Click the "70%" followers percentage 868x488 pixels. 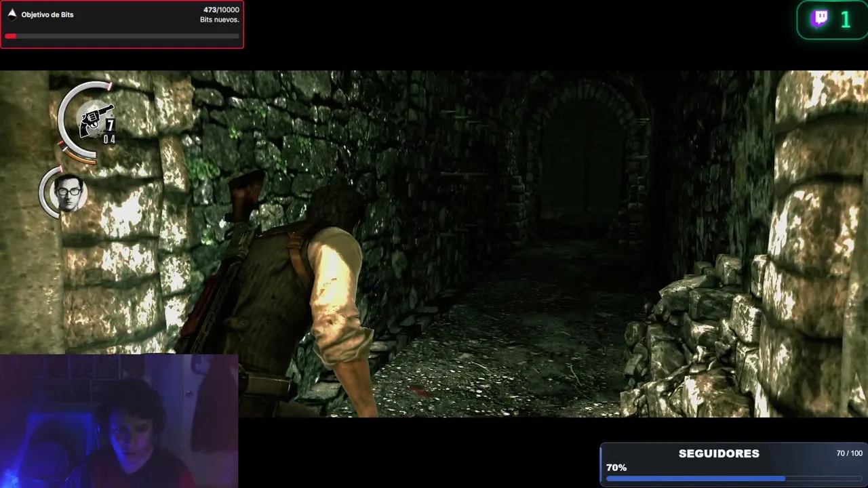click(x=616, y=468)
